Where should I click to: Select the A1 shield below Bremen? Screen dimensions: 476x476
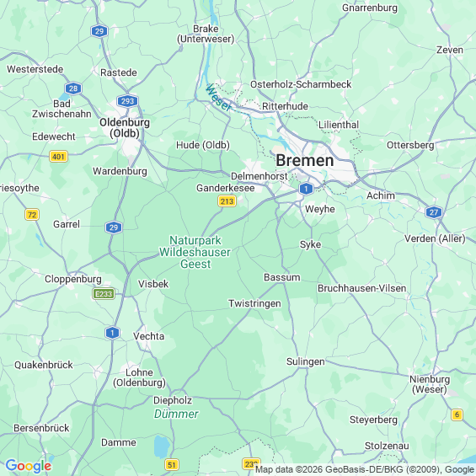click(x=306, y=189)
